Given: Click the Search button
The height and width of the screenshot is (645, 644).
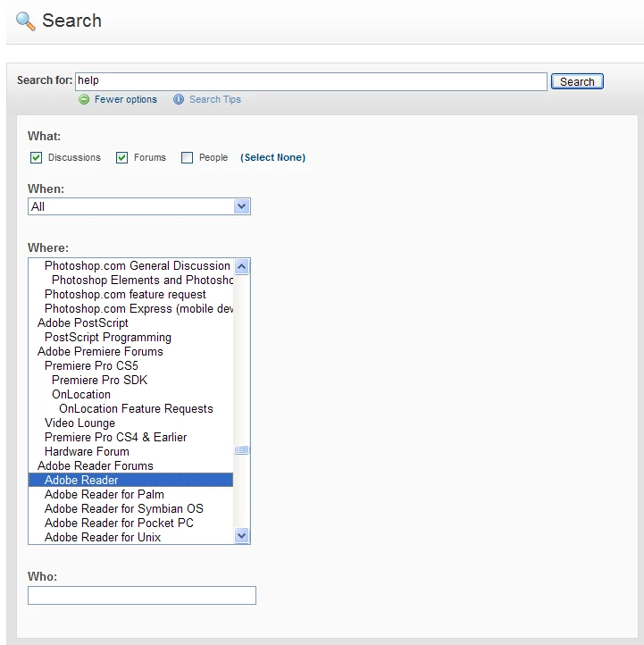Looking at the screenshot, I should coord(577,81).
